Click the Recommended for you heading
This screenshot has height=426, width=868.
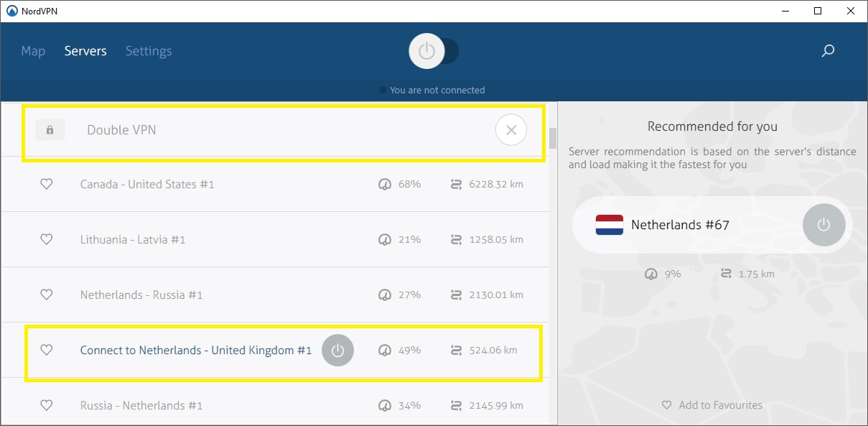(x=712, y=126)
